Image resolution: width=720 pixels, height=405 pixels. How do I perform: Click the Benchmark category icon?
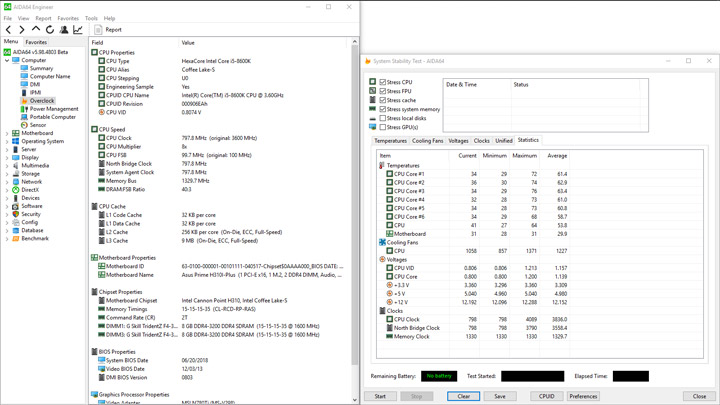tap(16, 238)
